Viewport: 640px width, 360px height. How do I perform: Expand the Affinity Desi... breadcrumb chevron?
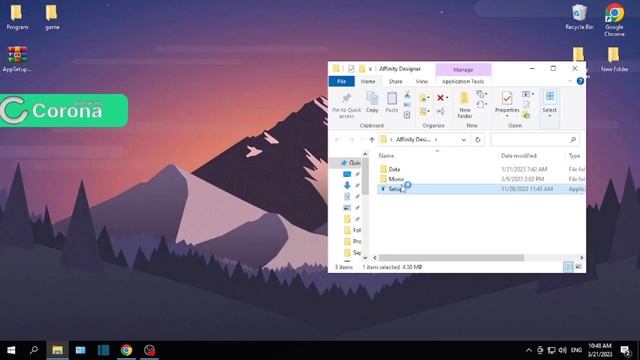point(436,140)
